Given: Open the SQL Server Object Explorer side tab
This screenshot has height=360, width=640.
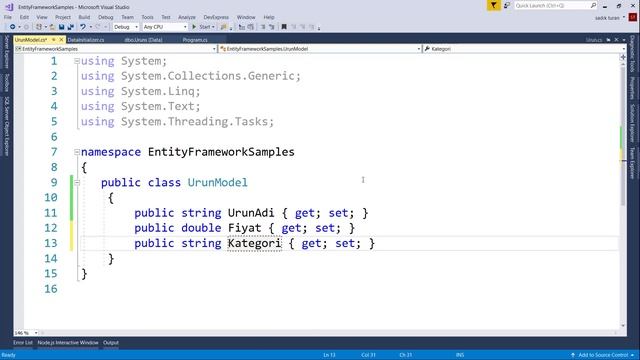Looking at the screenshot, I should [6, 126].
